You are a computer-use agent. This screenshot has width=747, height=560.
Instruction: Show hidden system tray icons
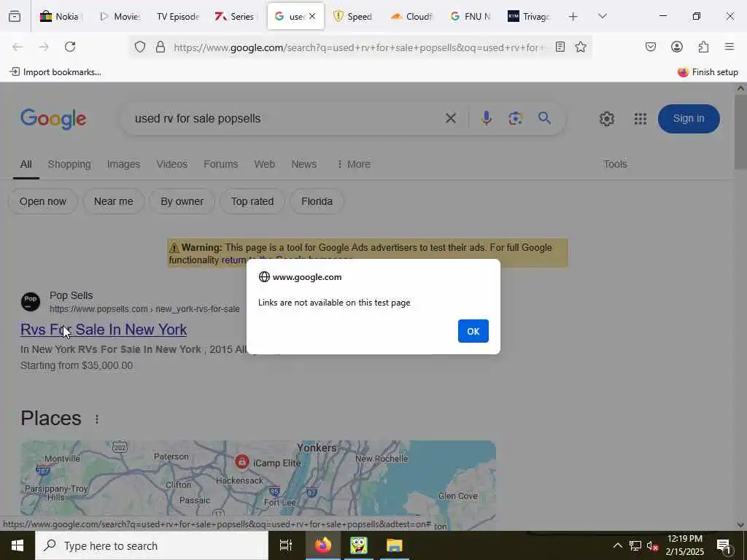pyautogui.click(x=617, y=545)
